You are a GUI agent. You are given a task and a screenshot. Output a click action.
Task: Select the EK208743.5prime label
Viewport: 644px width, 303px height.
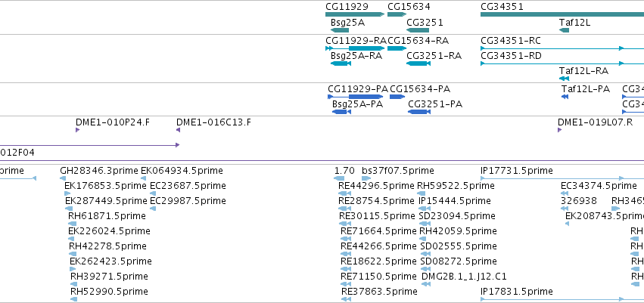tap(605, 215)
